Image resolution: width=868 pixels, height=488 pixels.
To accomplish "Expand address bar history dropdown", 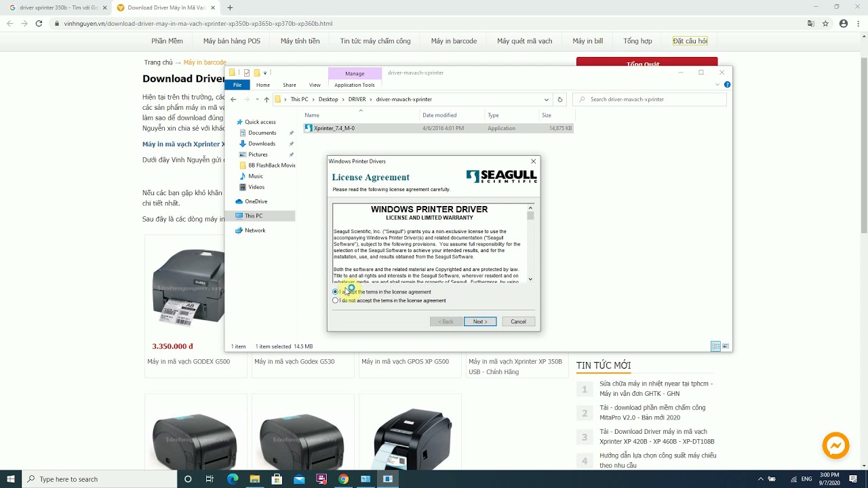I will coord(546,100).
